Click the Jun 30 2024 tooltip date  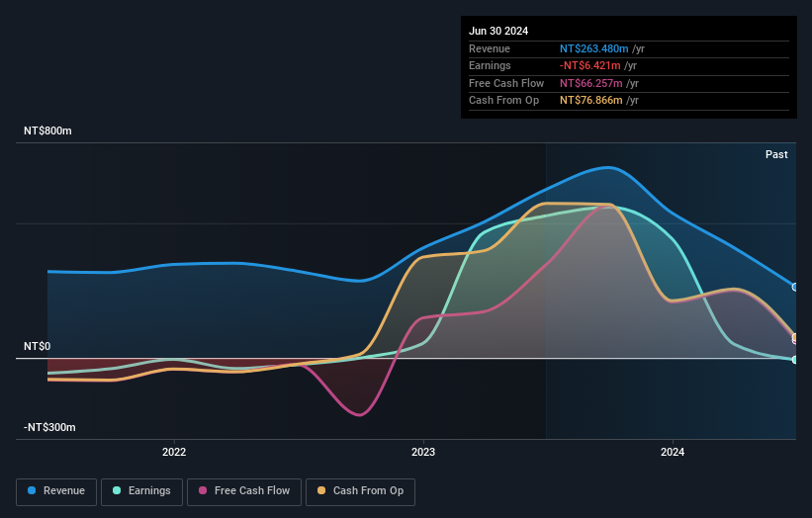click(498, 31)
